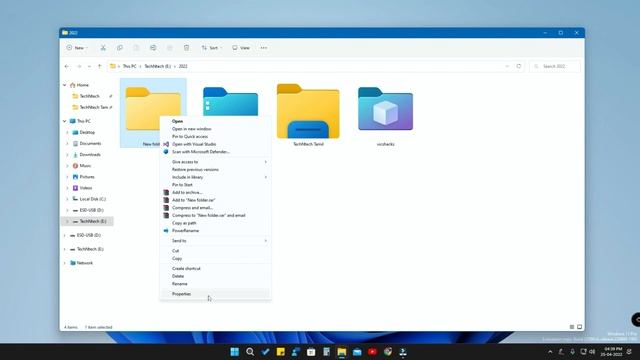Screen dimensions: 640x360
Task: Click the 2022 breadcrumb segment
Action: click(x=183, y=66)
